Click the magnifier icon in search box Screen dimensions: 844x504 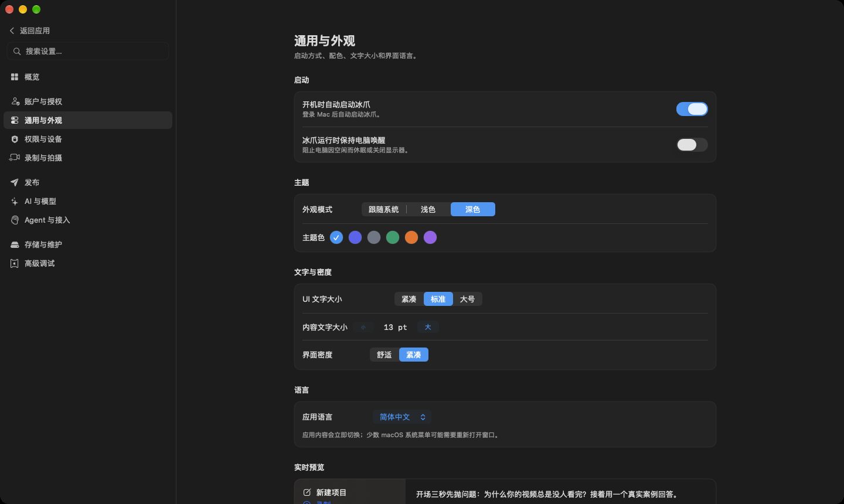[17, 52]
